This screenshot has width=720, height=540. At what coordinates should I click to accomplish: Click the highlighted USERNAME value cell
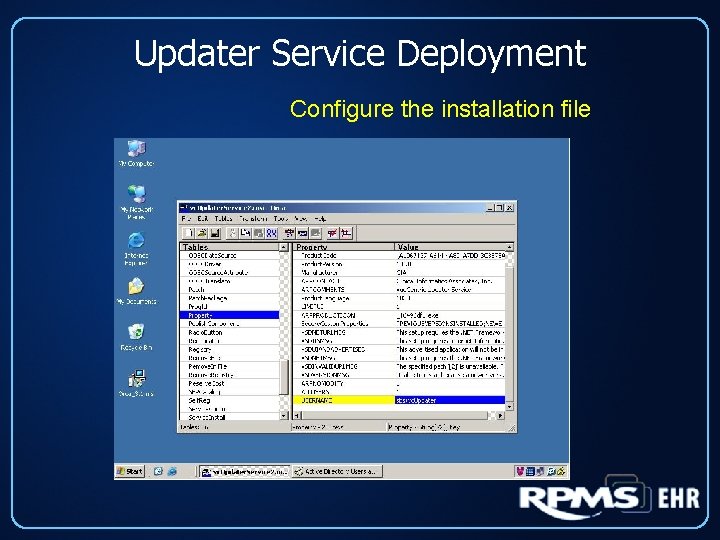(450, 400)
